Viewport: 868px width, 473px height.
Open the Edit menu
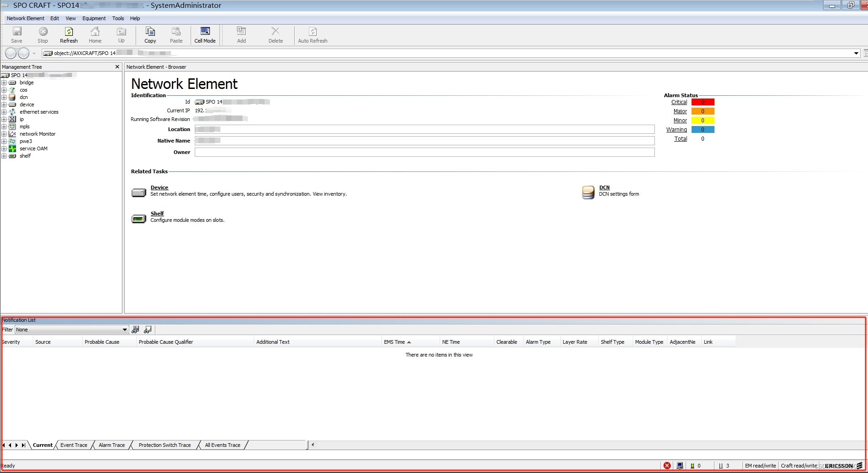55,18
